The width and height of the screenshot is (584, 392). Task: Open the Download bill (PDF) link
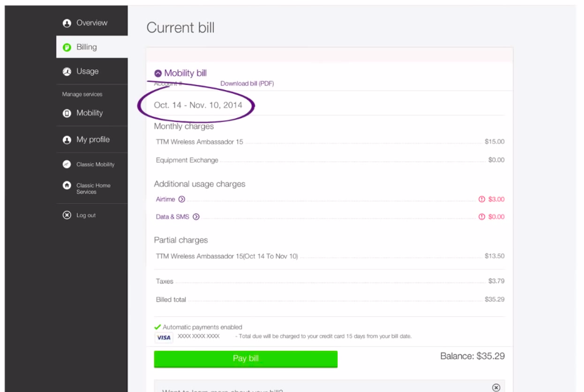(x=247, y=84)
